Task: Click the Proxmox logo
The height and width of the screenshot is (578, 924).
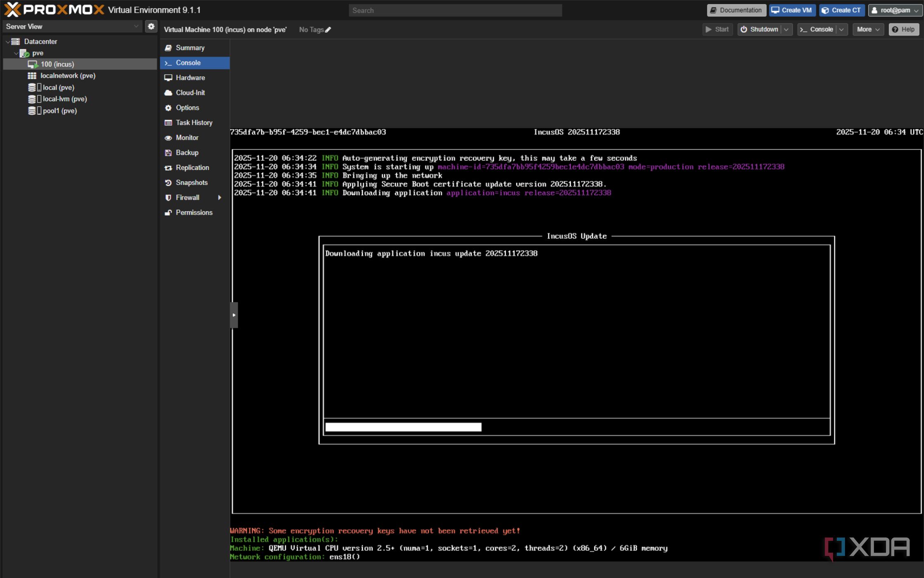Action: coord(54,10)
